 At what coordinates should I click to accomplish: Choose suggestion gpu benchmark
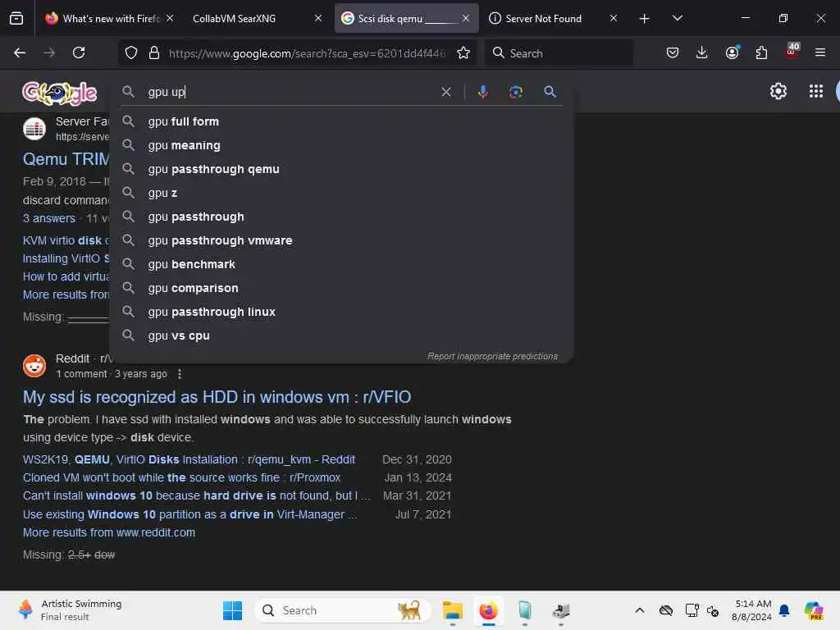pyautogui.click(x=341, y=264)
